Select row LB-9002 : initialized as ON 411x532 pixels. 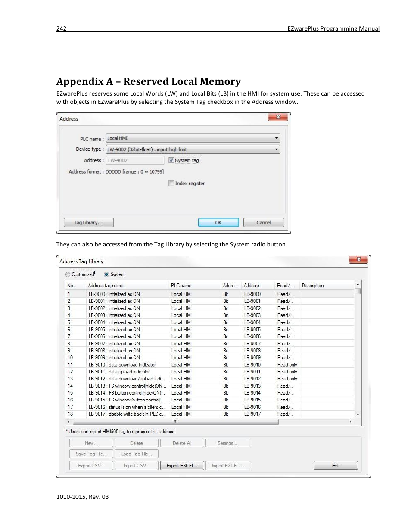tap(210, 308)
